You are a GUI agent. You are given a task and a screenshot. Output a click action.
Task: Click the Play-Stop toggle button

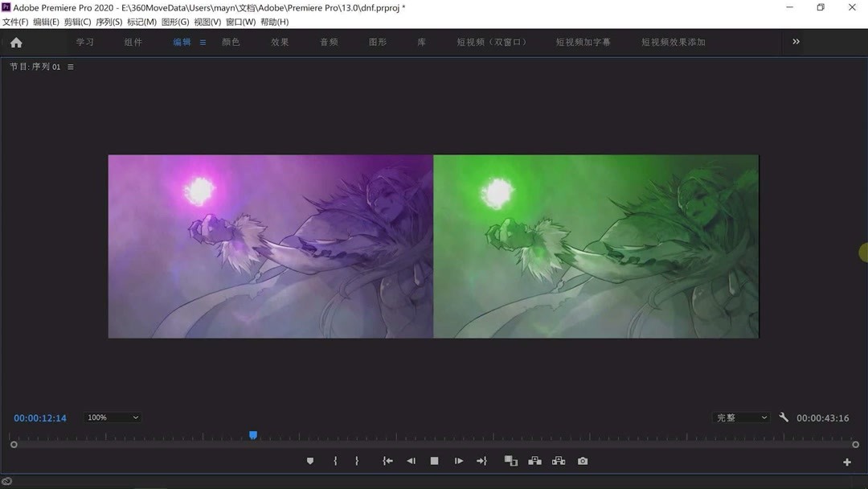(x=434, y=461)
